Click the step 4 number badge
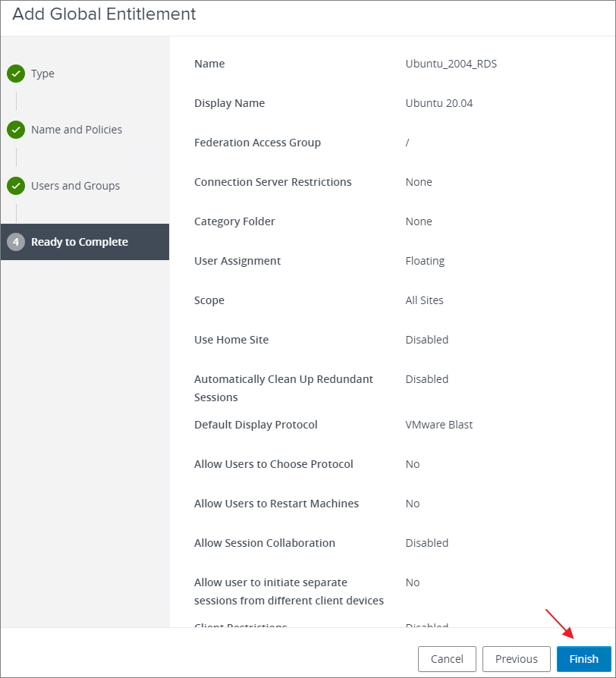This screenshot has height=678, width=616. click(x=15, y=242)
